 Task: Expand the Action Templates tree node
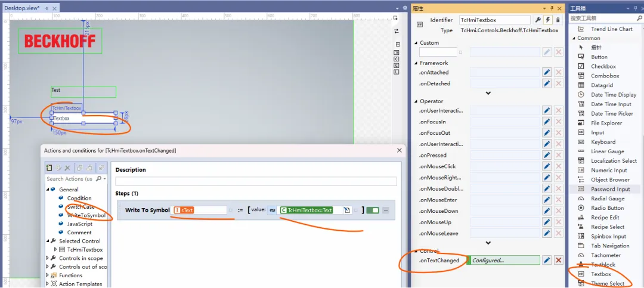[x=48, y=284]
